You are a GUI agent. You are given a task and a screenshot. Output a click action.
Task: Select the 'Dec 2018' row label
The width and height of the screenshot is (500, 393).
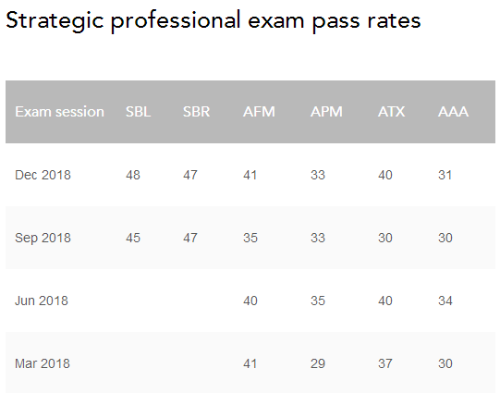pyautogui.click(x=43, y=175)
